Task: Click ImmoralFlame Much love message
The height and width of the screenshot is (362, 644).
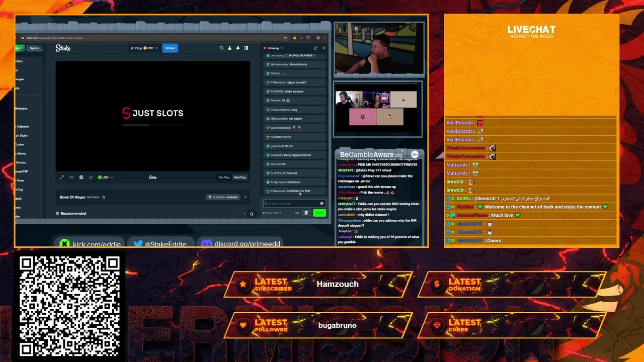Action: 531,215
